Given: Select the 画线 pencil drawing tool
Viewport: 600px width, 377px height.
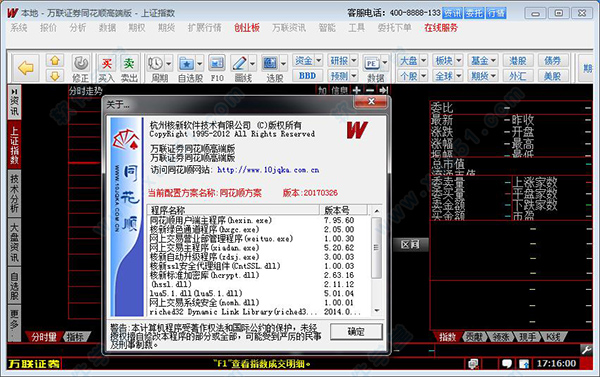Looking at the screenshot, I should coord(240,63).
